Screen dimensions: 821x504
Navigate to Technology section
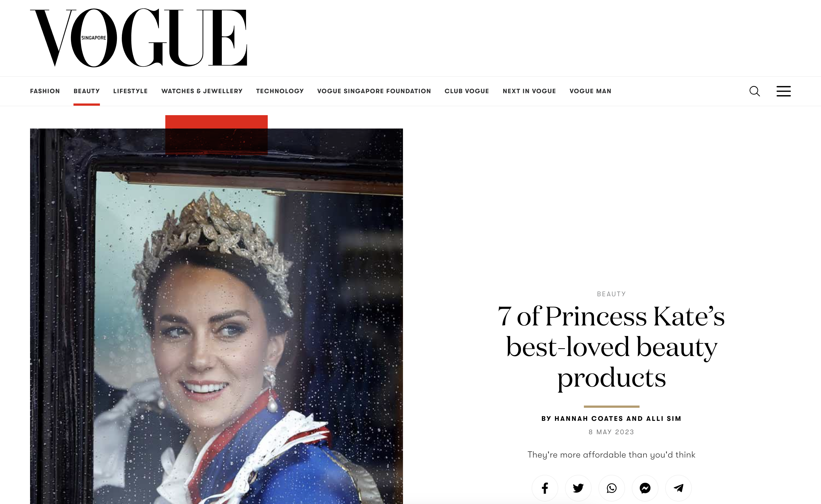tap(280, 91)
